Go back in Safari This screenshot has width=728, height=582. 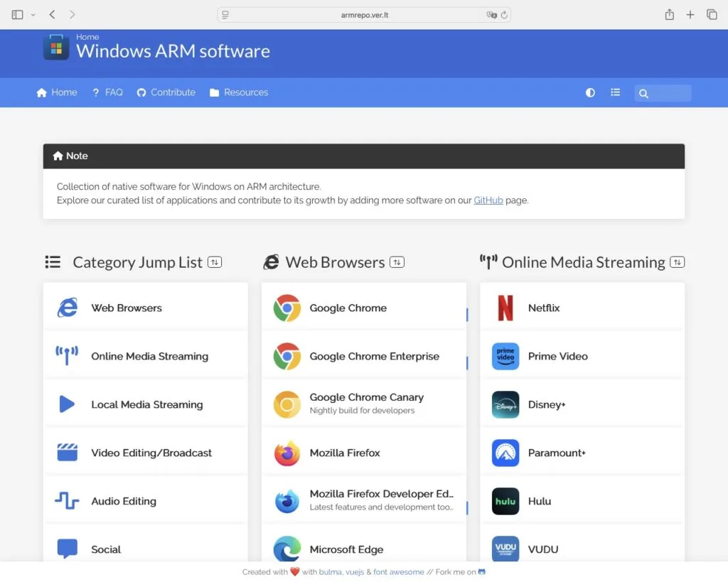[x=53, y=14]
